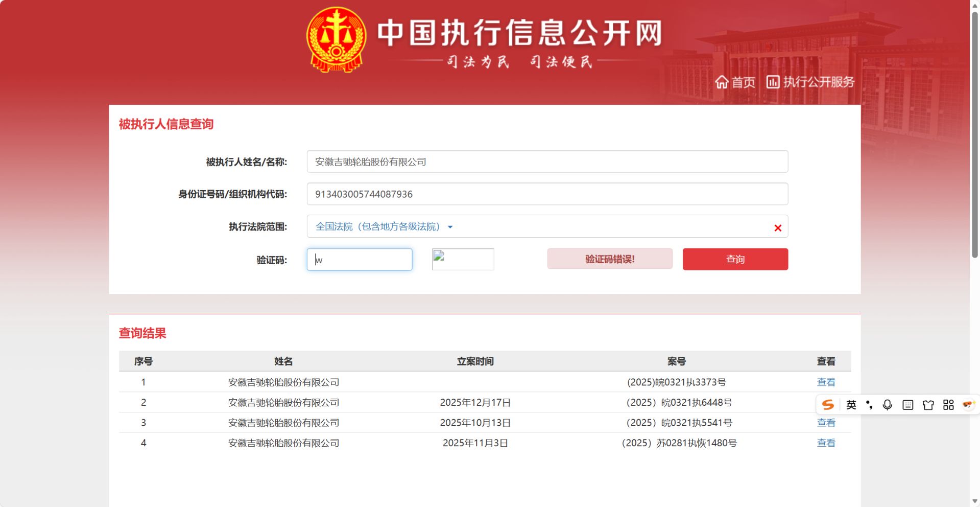Open 查看 link for case 苏0281执恢1480号
Viewport: 980px width, 507px height.
(x=826, y=443)
